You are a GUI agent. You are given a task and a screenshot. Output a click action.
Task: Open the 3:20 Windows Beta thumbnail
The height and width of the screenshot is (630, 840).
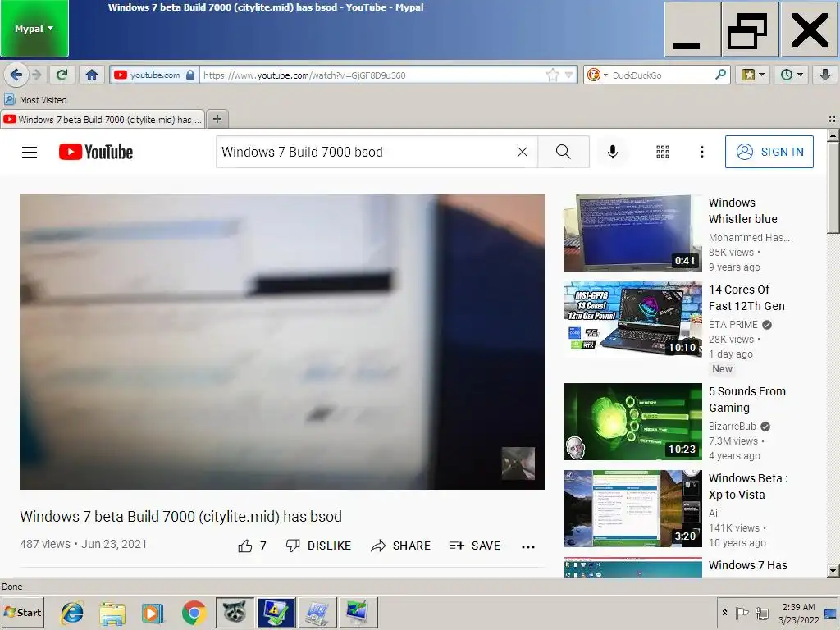(x=632, y=509)
